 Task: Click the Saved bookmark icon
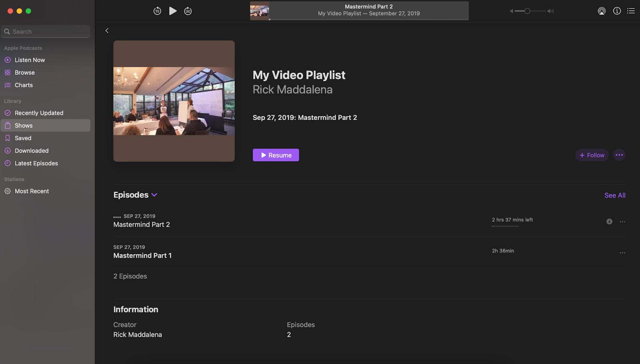click(x=8, y=138)
